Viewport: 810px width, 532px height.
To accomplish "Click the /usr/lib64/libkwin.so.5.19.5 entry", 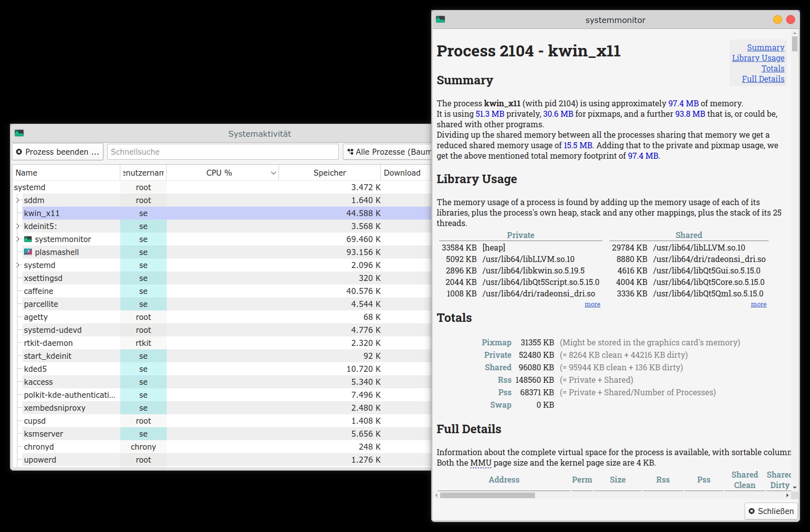I will pos(533,270).
